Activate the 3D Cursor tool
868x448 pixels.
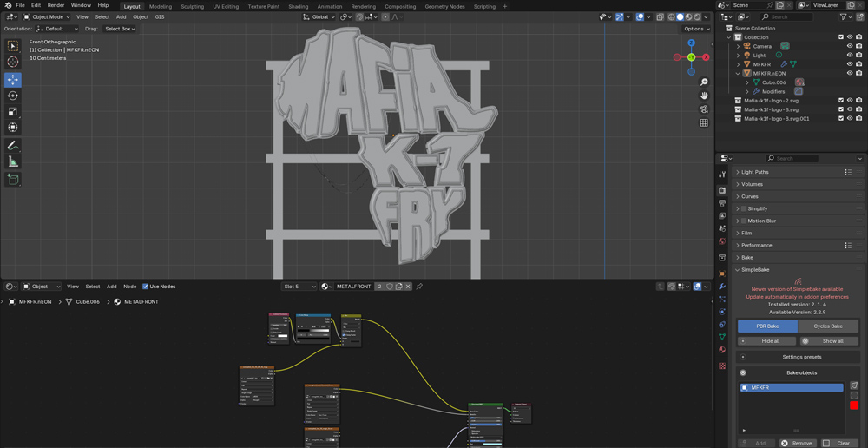pyautogui.click(x=13, y=62)
